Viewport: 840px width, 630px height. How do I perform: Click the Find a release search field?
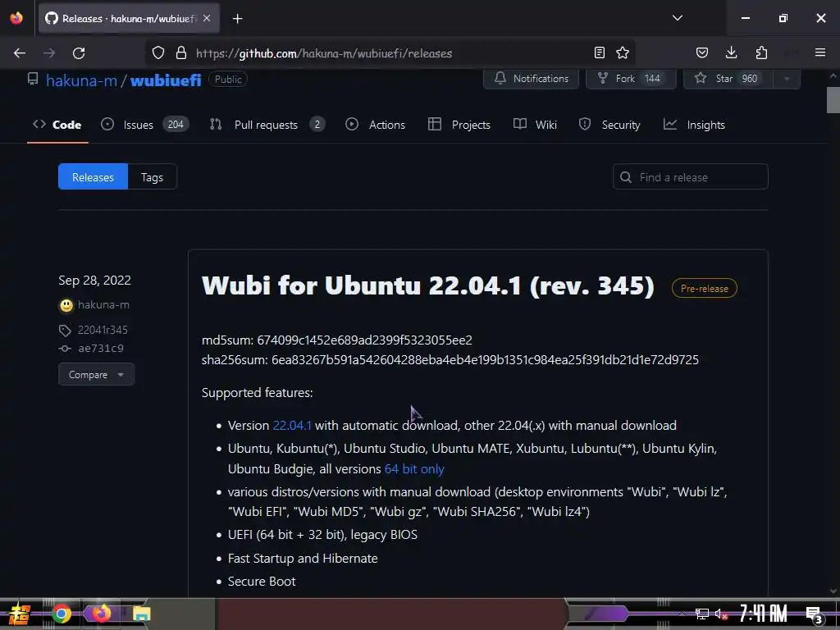[x=691, y=177]
